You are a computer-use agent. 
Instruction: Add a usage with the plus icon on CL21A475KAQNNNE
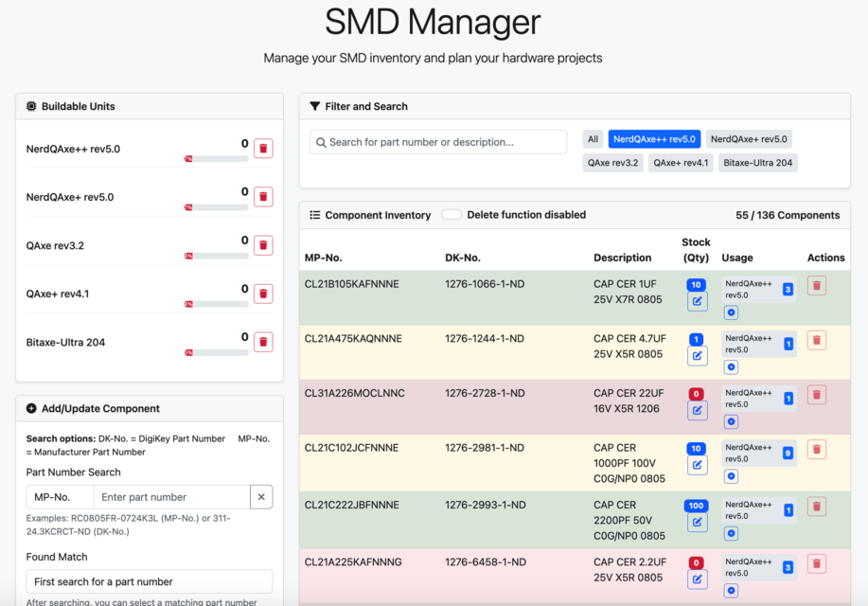click(x=730, y=366)
